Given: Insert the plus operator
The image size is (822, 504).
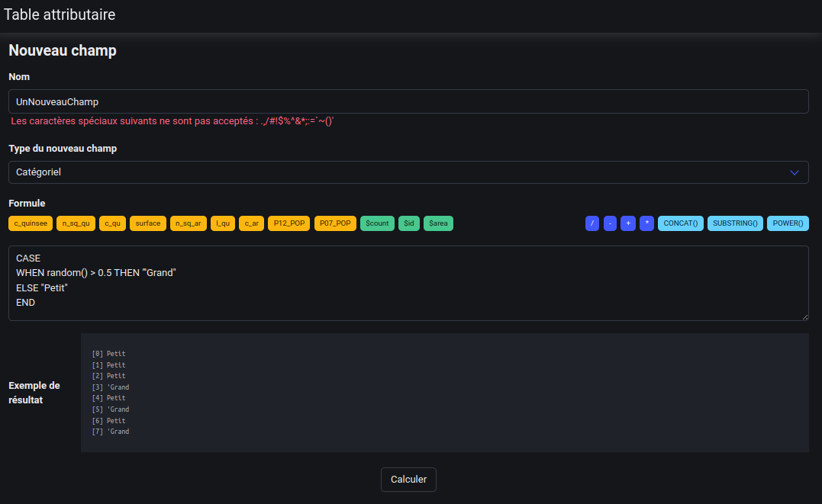Looking at the screenshot, I should tap(628, 223).
